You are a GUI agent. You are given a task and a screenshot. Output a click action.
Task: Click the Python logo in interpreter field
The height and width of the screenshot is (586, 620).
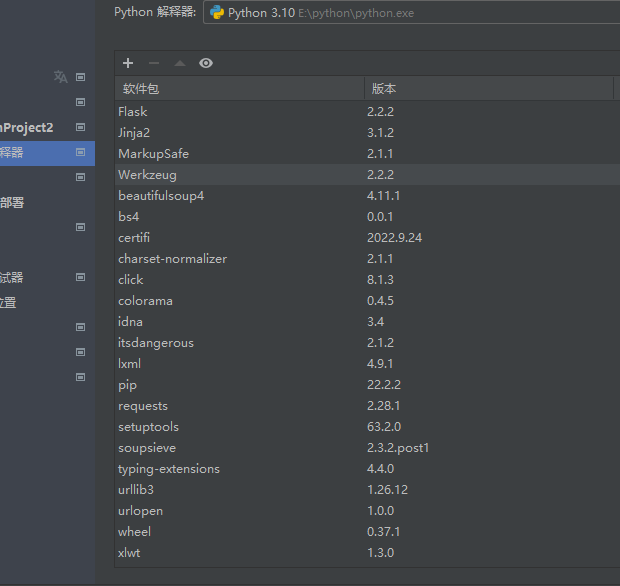click(217, 12)
